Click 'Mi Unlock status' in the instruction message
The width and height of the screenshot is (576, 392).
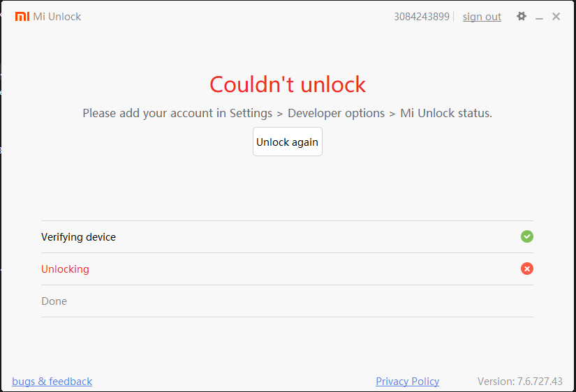pos(445,113)
